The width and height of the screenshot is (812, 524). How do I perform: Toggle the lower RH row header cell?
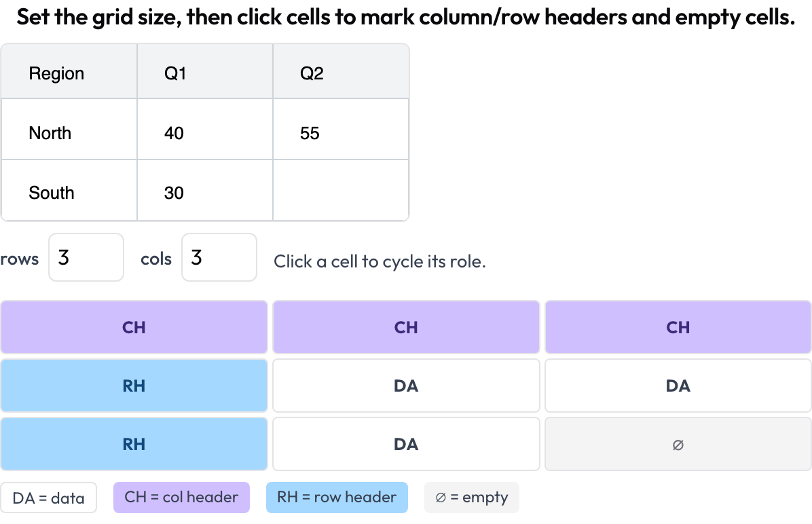click(x=134, y=445)
